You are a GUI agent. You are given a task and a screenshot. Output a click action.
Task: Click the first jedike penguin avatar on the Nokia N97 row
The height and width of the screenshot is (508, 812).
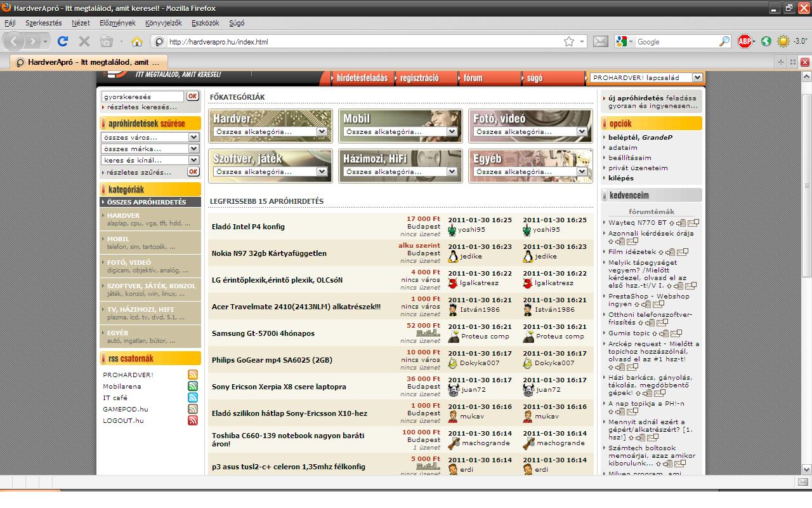coord(453,257)
